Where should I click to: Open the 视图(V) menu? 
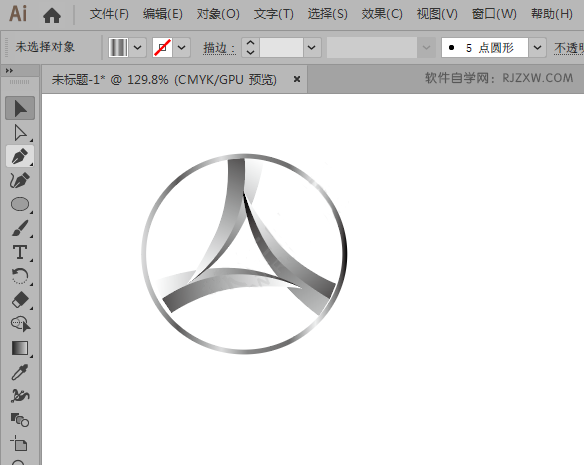coord(437,14)
